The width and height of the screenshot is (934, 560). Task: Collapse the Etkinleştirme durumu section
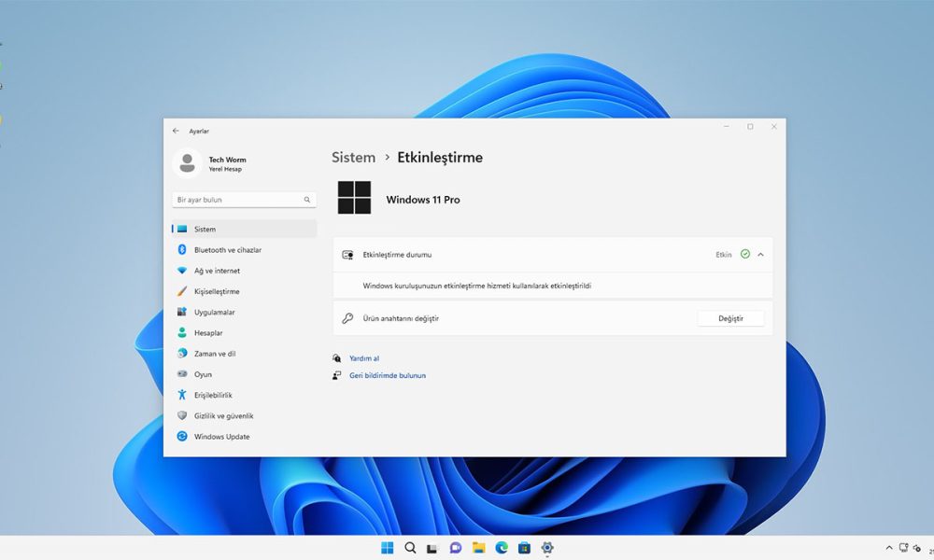(760, 255)
